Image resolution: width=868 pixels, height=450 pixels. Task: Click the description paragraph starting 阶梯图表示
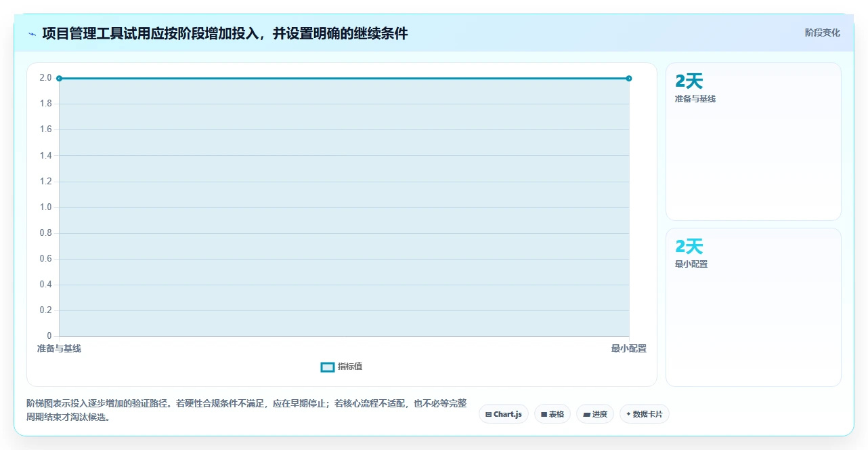(246, 410)
